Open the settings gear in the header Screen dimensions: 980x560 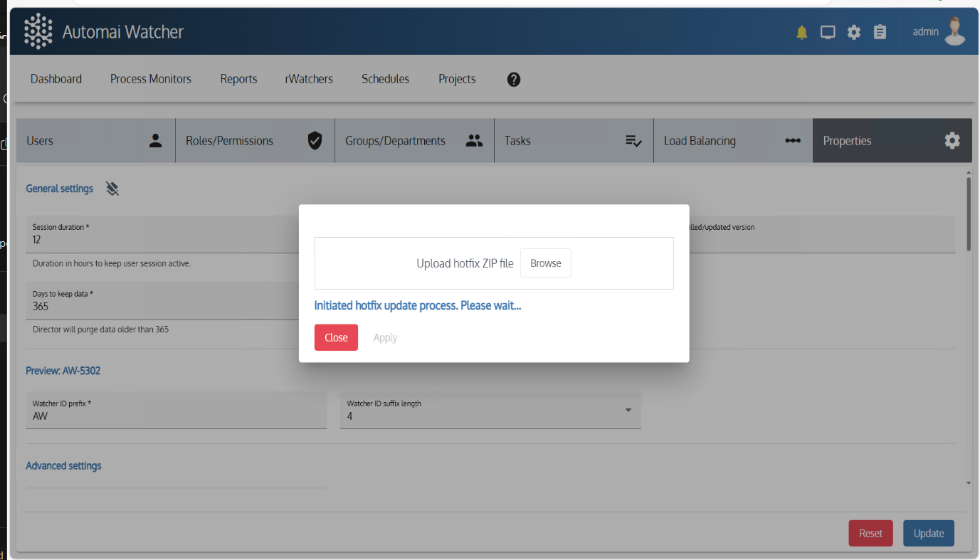click(x=854, y=32)
